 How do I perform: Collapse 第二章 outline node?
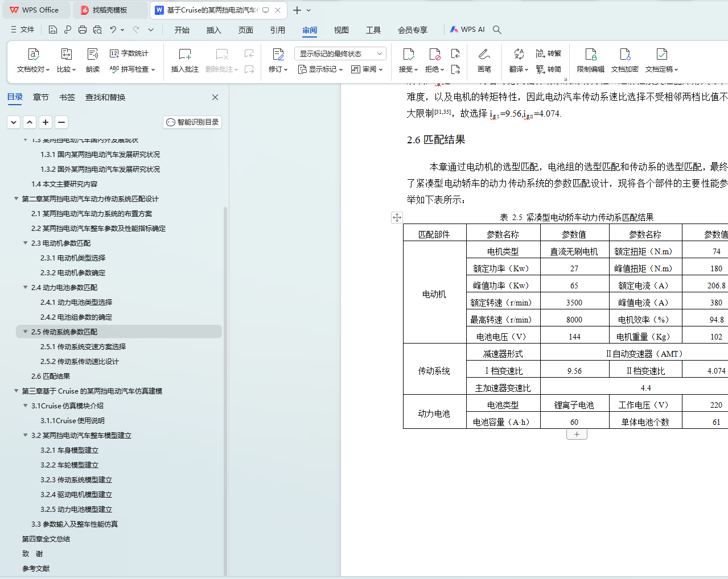tap(16, 199)
